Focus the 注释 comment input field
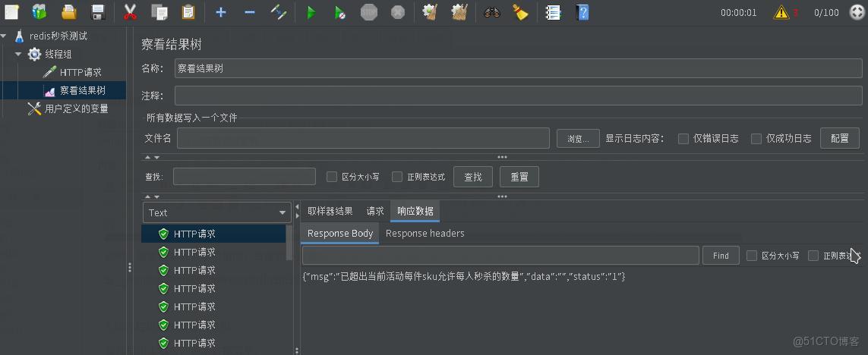The image size is (868, 355). coord(518,96)
